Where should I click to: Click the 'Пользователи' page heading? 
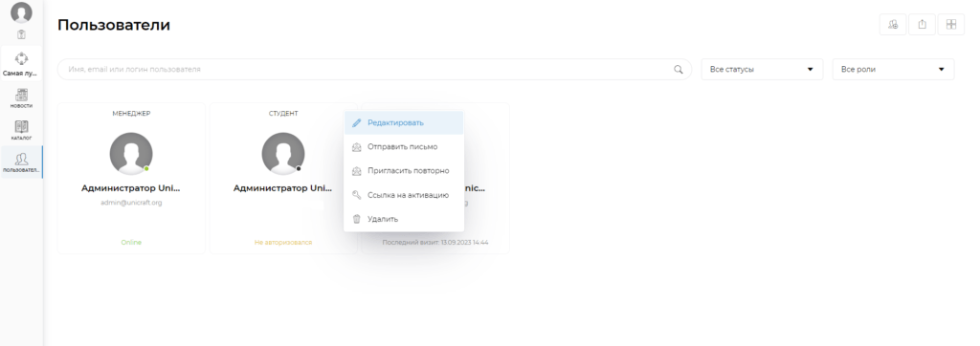click(114, 25)
